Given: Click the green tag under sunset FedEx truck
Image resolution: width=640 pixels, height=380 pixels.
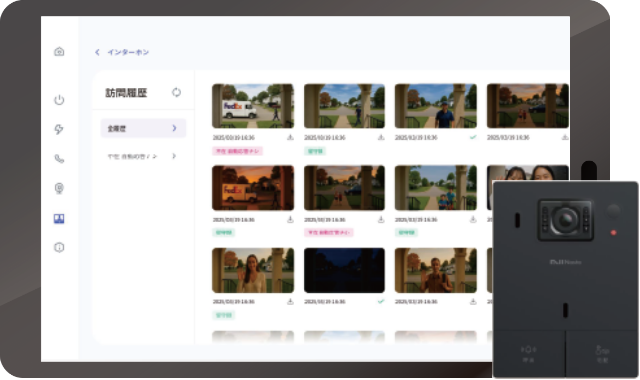Looking at the screenshot, I should [223, 233].
